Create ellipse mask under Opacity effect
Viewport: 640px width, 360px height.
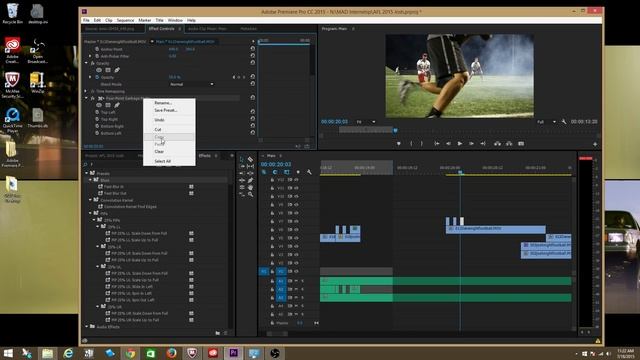tap(99, 70)
